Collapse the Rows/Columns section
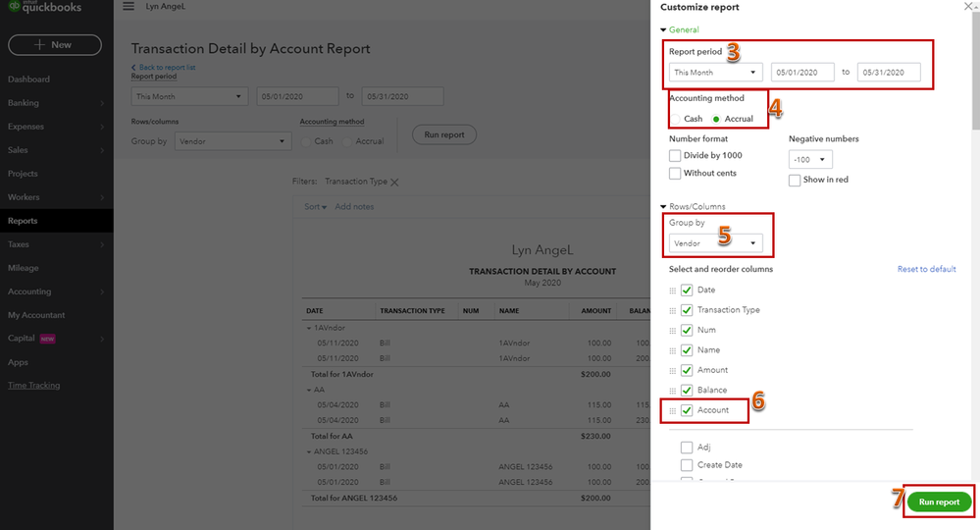Viewport: 980px width, 530px height. pos(663,207)
